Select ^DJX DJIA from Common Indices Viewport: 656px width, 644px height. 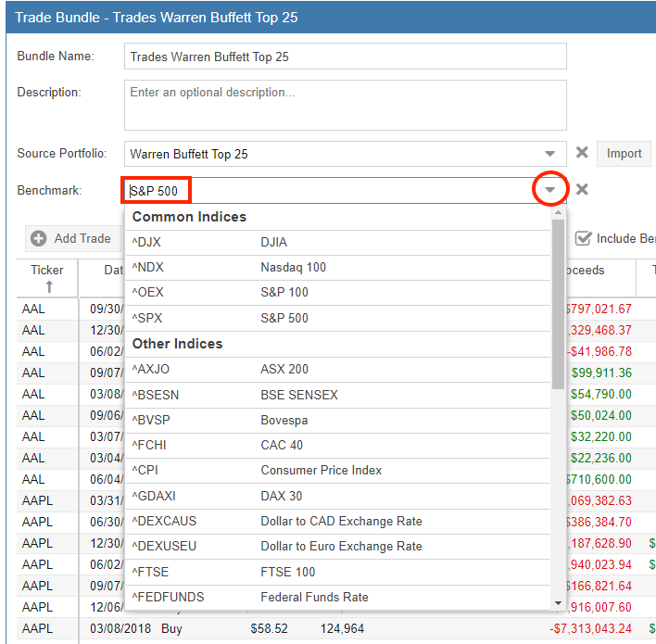337,242
